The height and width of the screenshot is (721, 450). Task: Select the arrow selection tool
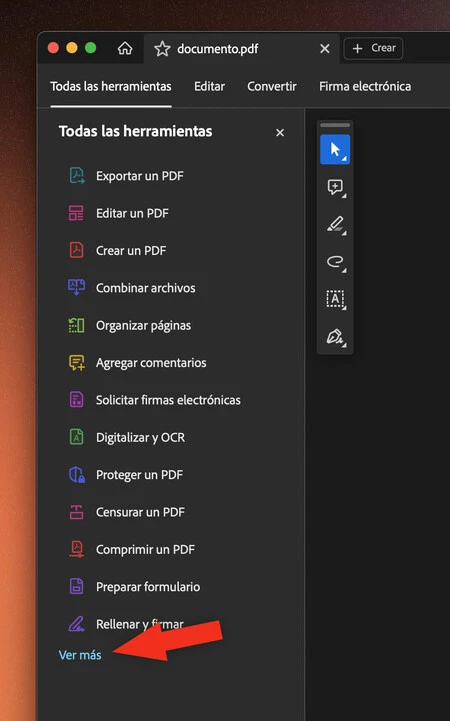tap(335, 149)
